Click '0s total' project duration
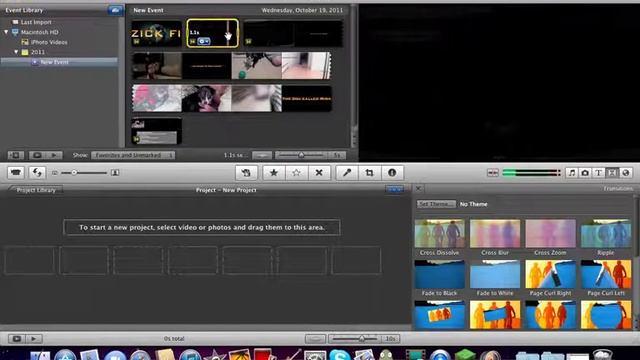Screen dimensions: 640x360 [174, 339]
